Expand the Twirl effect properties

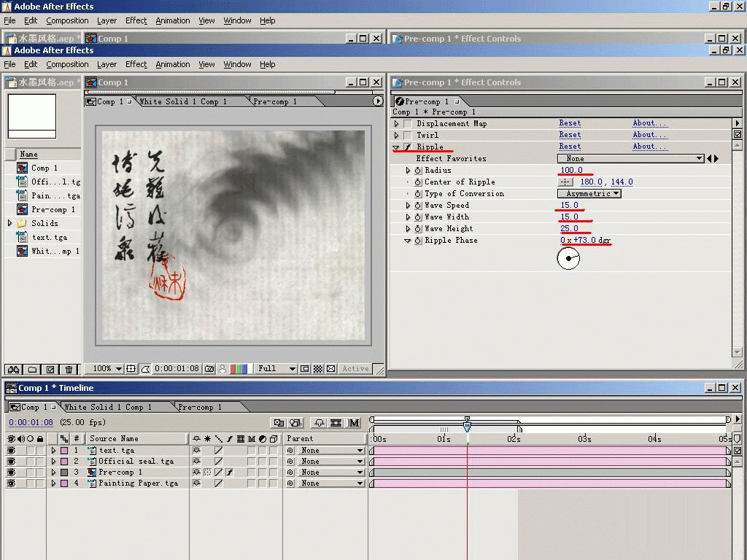click(396, 135)
